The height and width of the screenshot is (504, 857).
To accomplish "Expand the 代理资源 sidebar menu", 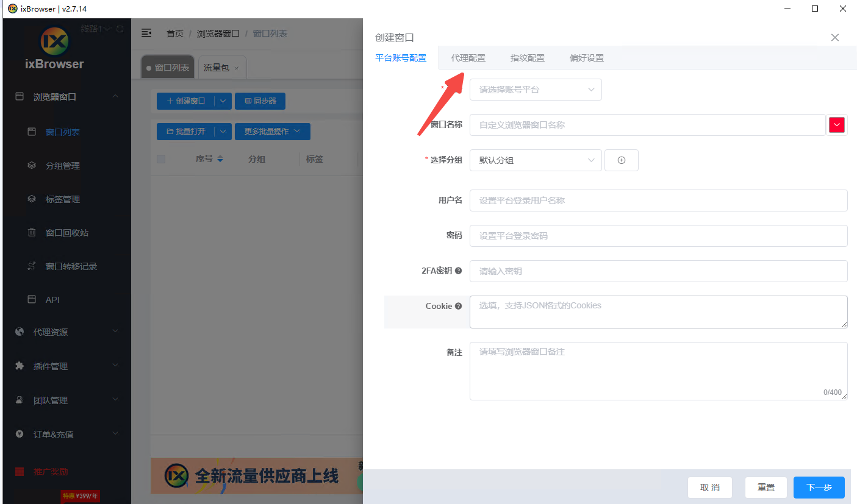I will 66,332.
